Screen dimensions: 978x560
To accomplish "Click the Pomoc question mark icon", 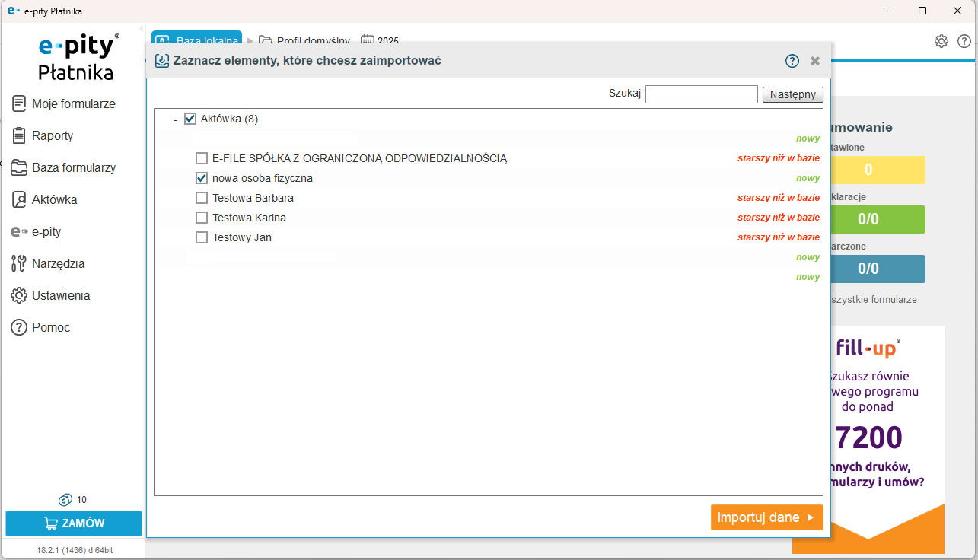I will click(x=19, y=327).
